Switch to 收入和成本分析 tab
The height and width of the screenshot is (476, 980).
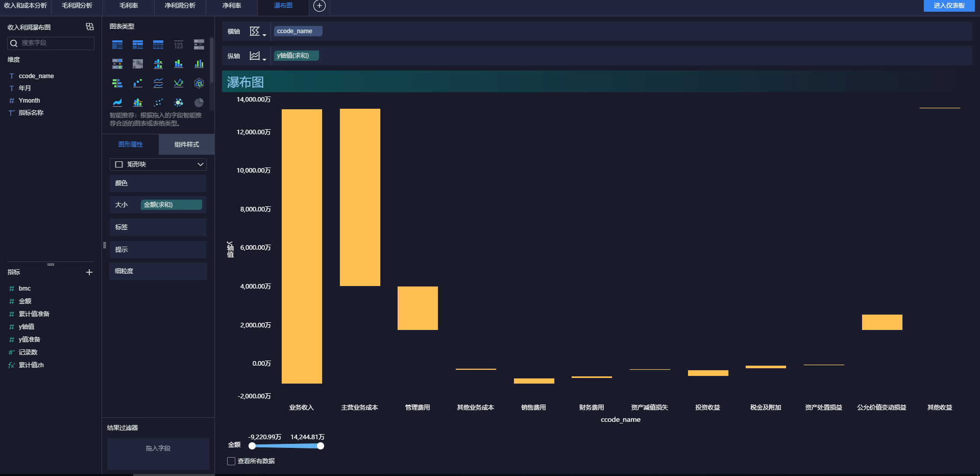pyautogui.click(x=26, y=6)
